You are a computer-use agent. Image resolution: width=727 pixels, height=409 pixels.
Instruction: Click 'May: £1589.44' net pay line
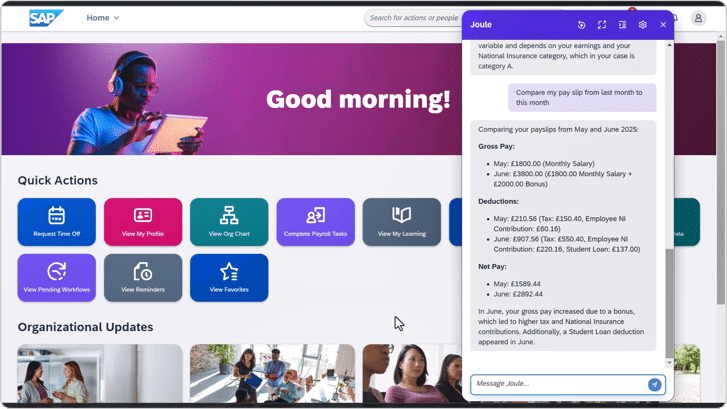(x=517, y=284)
